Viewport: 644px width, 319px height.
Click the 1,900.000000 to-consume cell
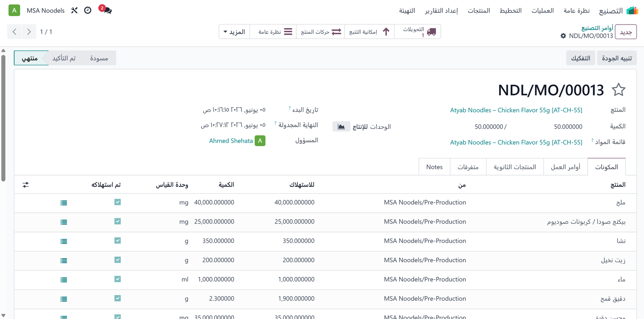(x=296, y=298)
